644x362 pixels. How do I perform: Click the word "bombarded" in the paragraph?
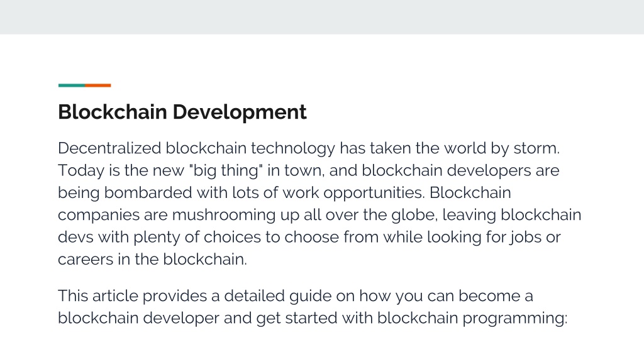click(148, 193)
